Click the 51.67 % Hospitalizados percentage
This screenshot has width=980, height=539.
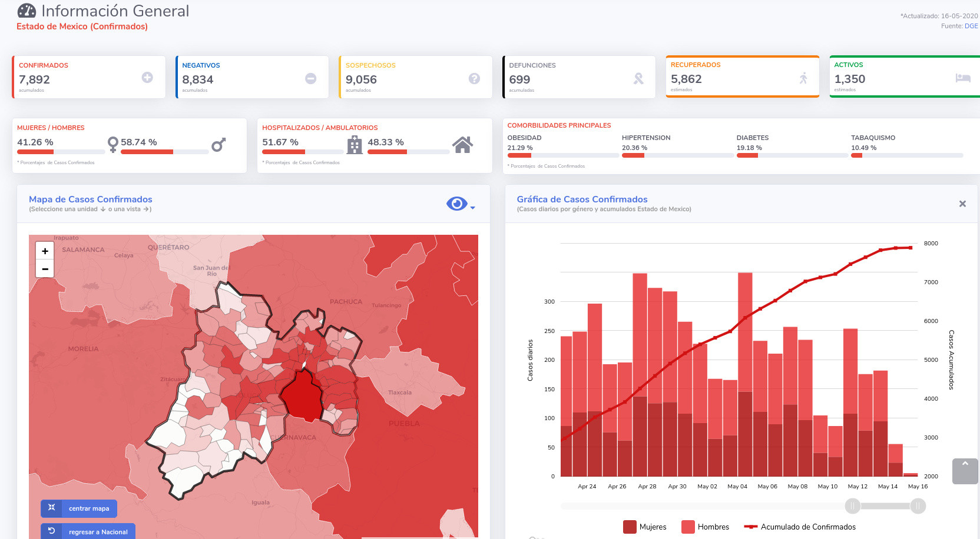coord(280,142)
